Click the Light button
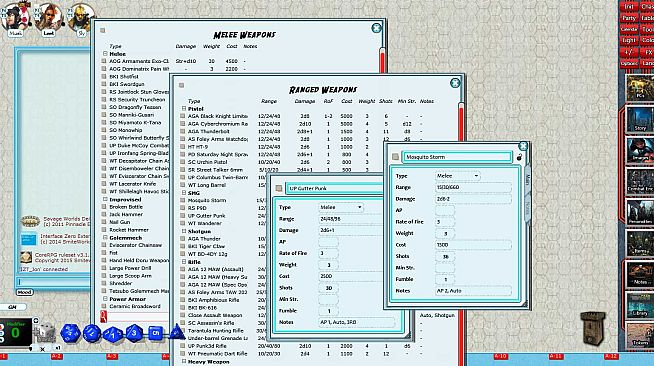The height and width of the screenshot is (366, 654). 629,41
